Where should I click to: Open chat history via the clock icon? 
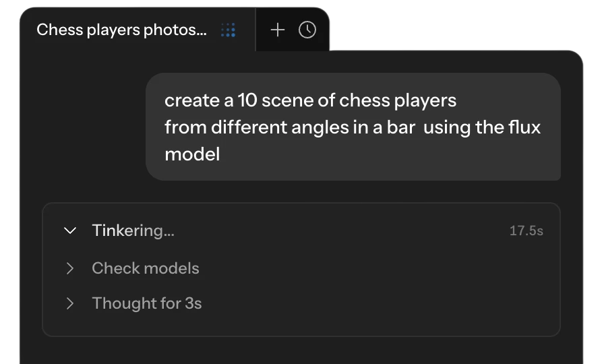[x=307, y=30]
